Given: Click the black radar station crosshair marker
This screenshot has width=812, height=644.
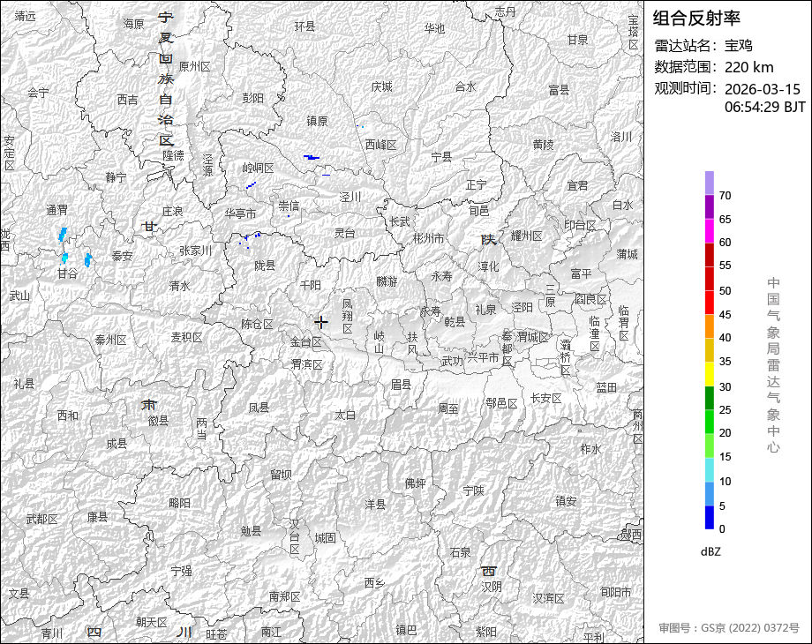Looking at the screenshot, I should pos(321,322).
